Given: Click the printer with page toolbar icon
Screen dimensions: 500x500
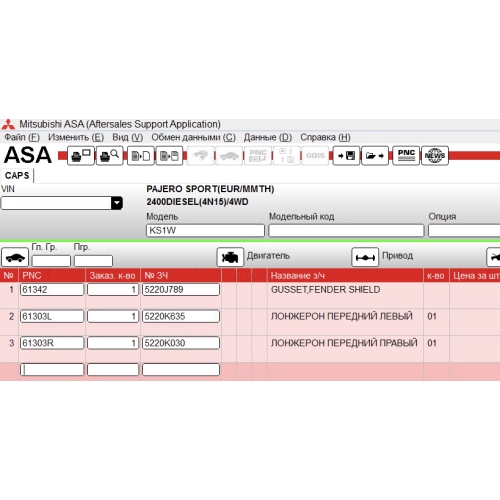Looking at the screenshot, I should point(81,156).
